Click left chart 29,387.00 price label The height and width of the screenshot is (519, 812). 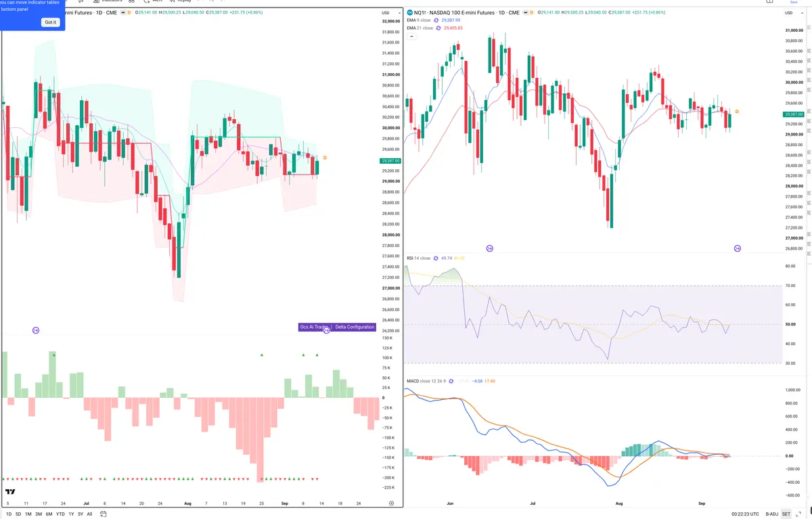[391, 161]
